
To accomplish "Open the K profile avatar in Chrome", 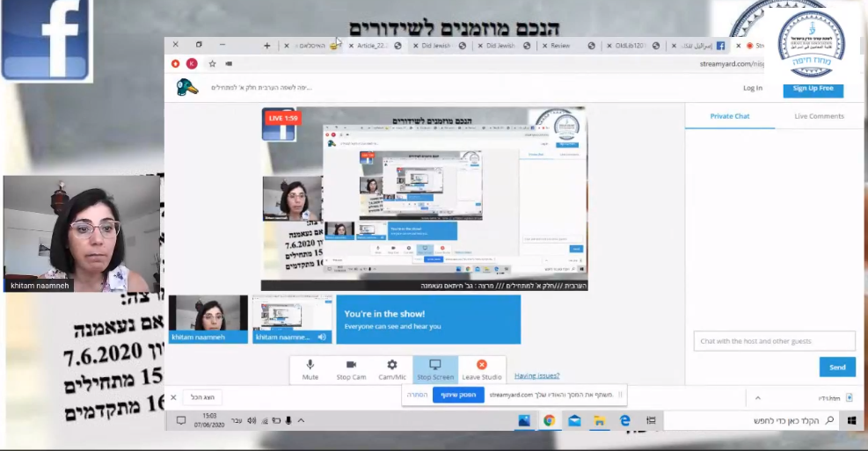I will pos(192,63).
